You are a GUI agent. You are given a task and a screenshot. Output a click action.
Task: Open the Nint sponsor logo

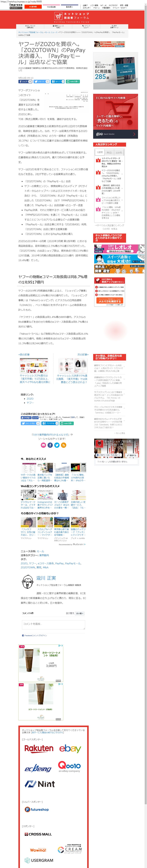(x=40, y=784)
